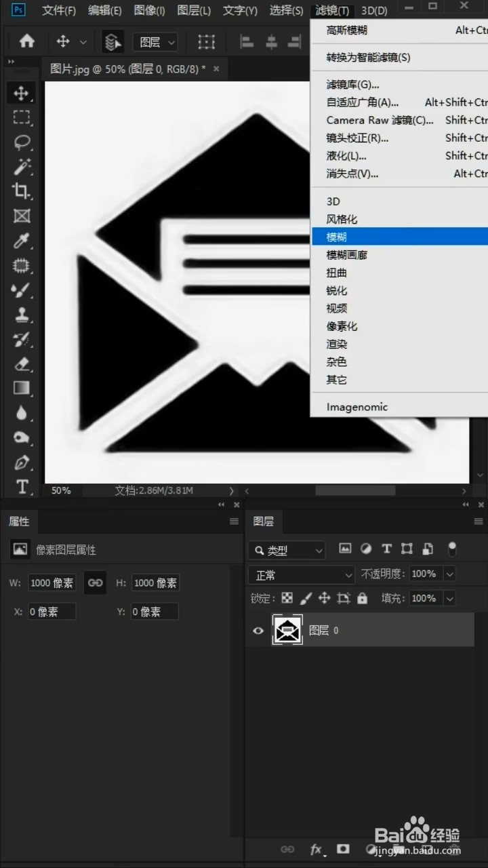Toggle lock all padlock icon
This screenshot has height=868, width=488.
point(362,598)
